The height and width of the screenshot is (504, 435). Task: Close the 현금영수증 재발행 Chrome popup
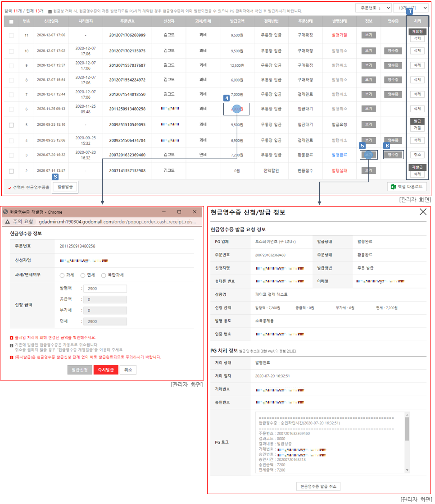click(195, 212)
